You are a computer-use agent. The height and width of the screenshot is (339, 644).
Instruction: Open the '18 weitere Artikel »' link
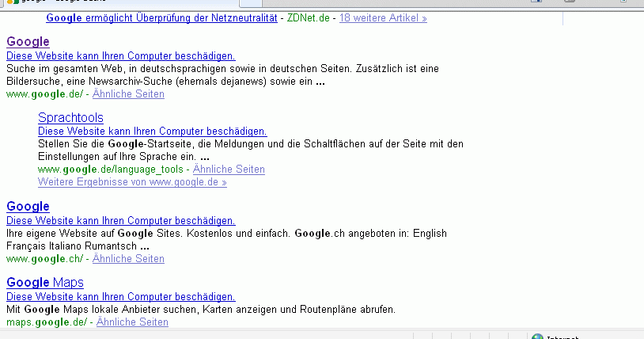click(383, 17)
